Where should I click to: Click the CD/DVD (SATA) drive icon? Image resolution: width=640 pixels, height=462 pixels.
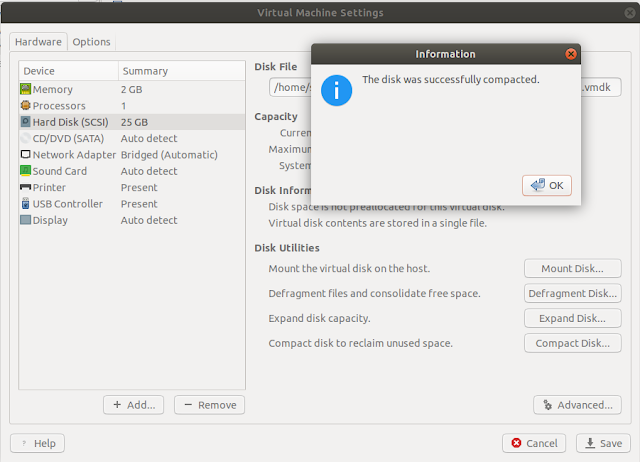click(x=26, y=138)
